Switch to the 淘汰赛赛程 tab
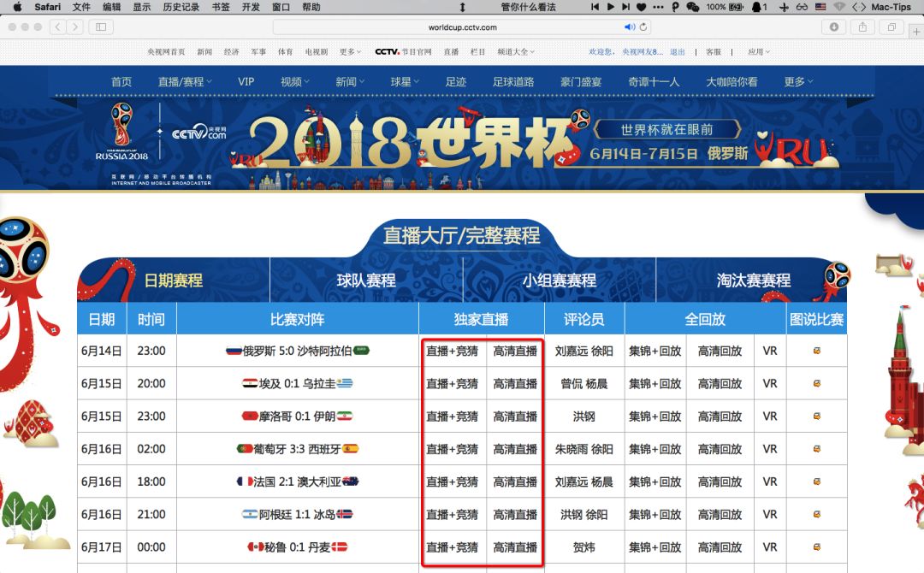Screen dimensions: 924x573 coord(753,281)
